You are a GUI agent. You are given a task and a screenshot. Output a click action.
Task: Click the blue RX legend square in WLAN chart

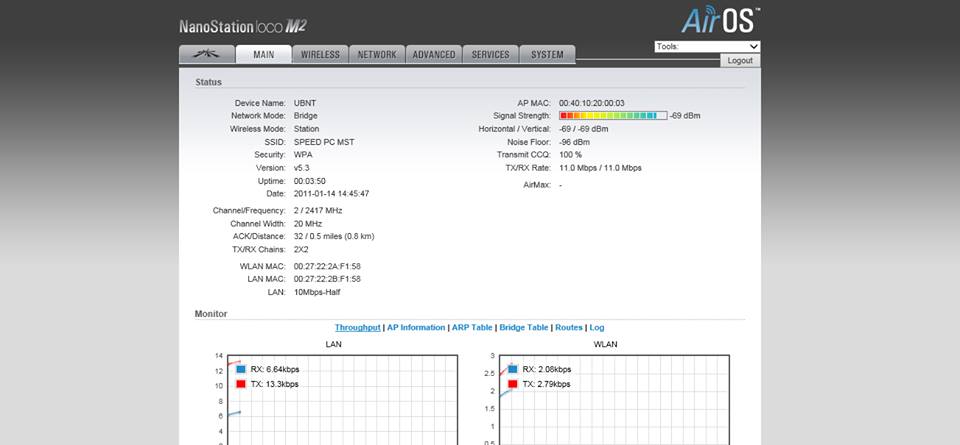(512, 369)
